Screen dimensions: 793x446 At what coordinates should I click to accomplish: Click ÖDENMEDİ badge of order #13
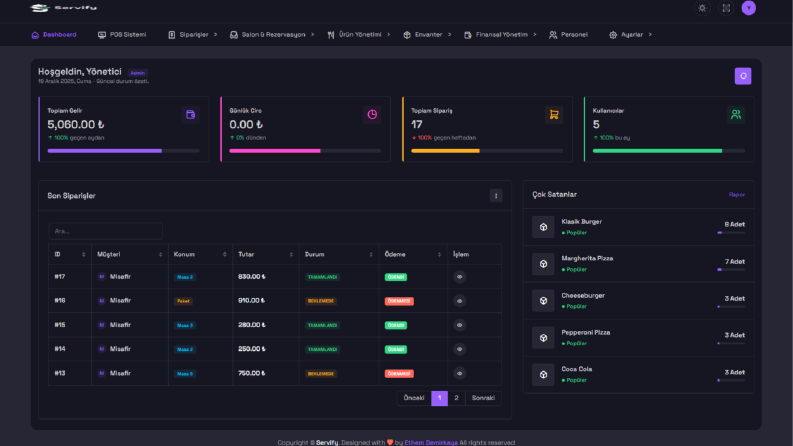(x=399, y=374)
